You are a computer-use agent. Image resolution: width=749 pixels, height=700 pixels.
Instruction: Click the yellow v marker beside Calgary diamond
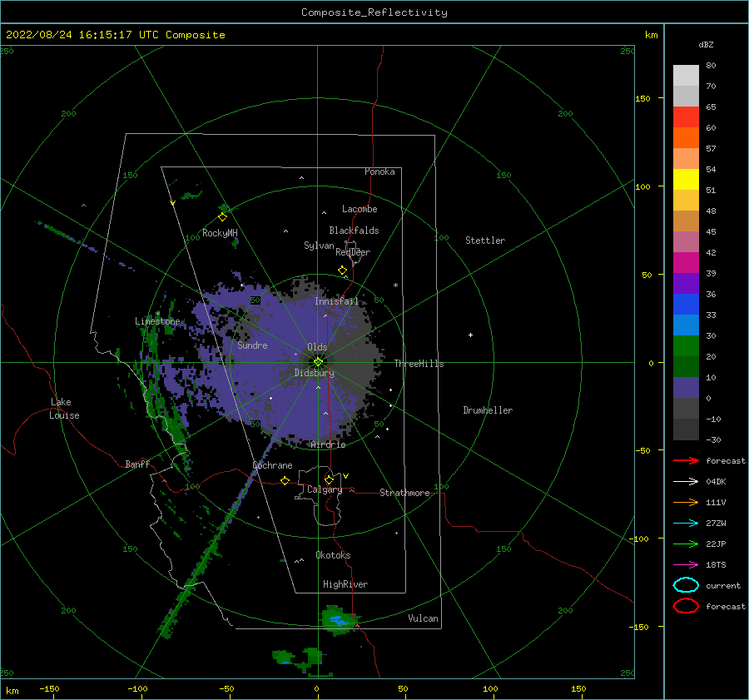pos(346,476)
